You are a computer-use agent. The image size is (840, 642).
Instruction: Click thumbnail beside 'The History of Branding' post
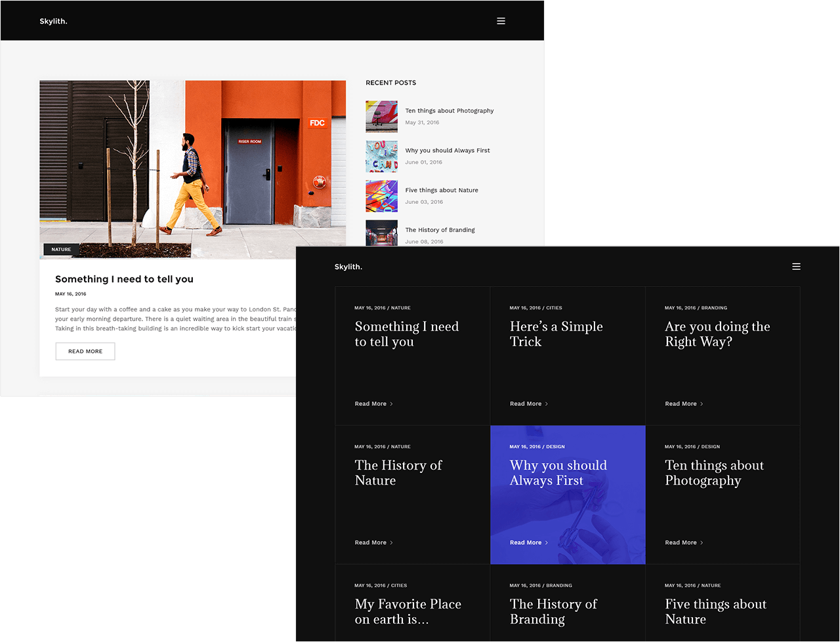381,233
